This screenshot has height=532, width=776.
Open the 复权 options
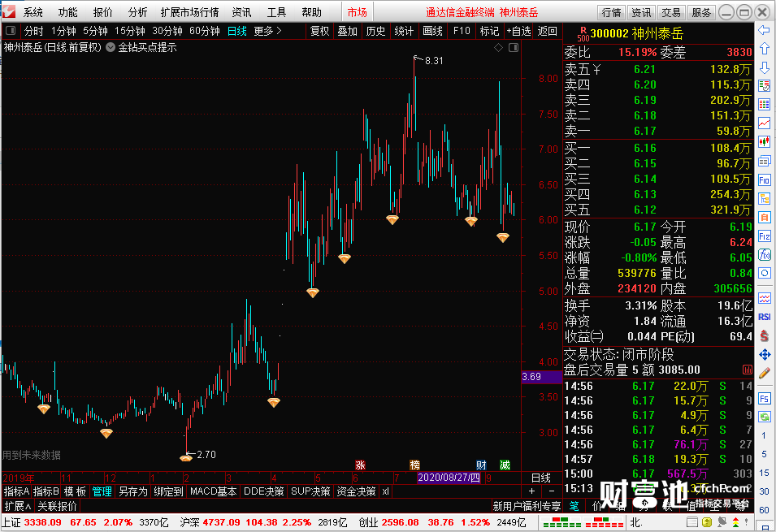319,31
